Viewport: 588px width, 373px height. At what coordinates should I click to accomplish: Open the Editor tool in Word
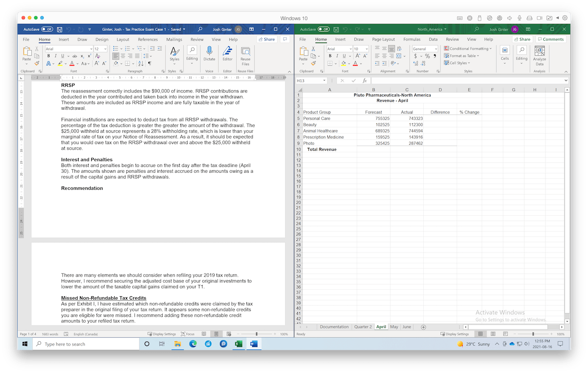coord(227,54)
